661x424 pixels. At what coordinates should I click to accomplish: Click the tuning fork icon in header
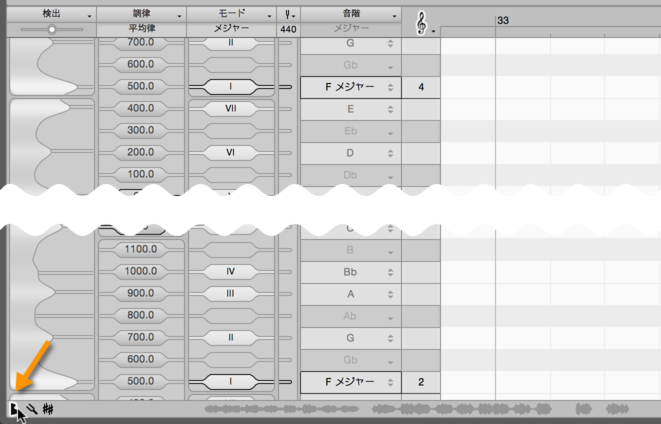[288, 15]
